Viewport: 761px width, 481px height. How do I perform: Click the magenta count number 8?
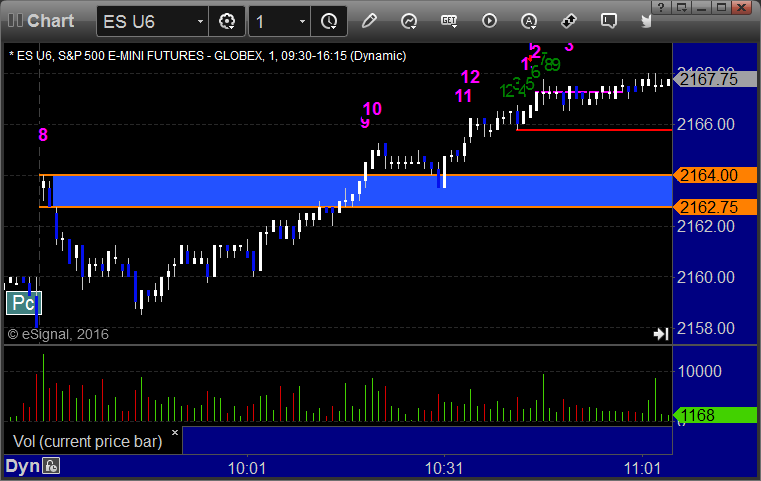(x=43, y=135)
